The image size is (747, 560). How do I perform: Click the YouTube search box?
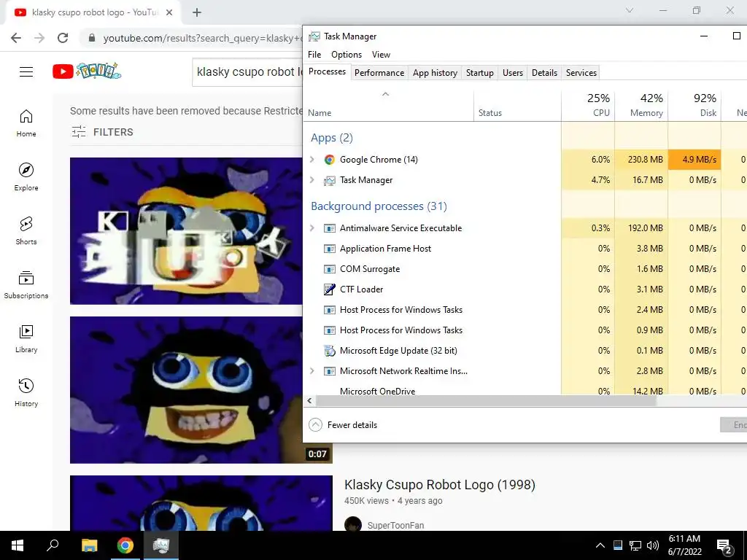click(x=248, y=72)
